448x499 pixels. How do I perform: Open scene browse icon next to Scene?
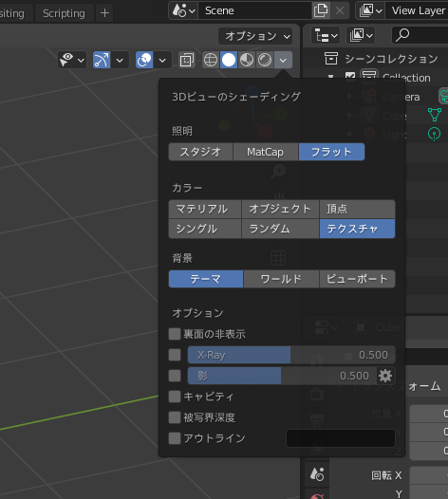(183, 10)
